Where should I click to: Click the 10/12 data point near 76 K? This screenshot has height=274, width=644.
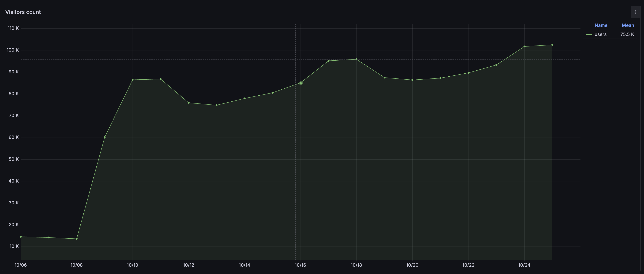point(188,103)
